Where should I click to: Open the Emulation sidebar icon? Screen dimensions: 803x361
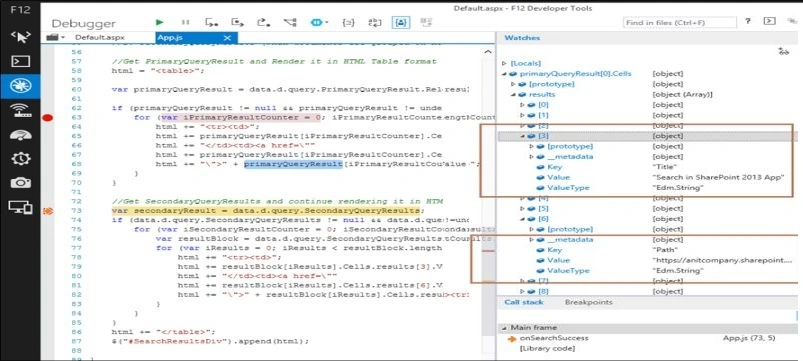[x=20, y=207]
